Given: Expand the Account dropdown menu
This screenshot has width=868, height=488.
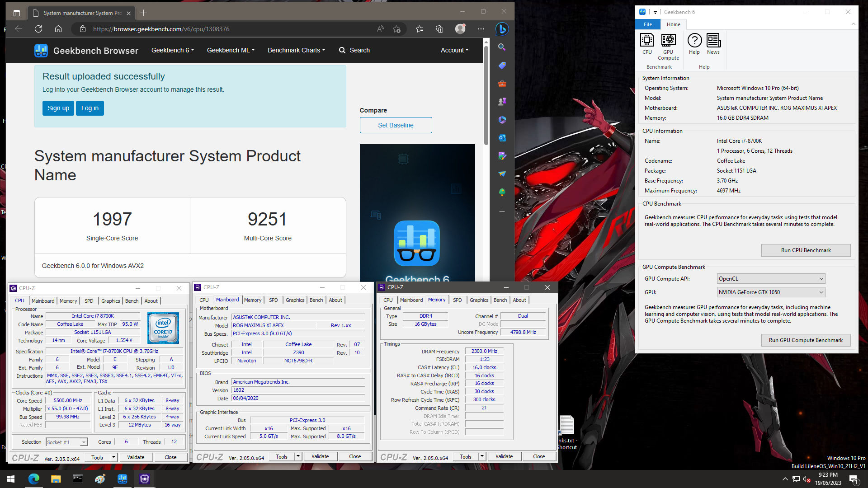Looking at the screenshot, I should pos(454,50).
